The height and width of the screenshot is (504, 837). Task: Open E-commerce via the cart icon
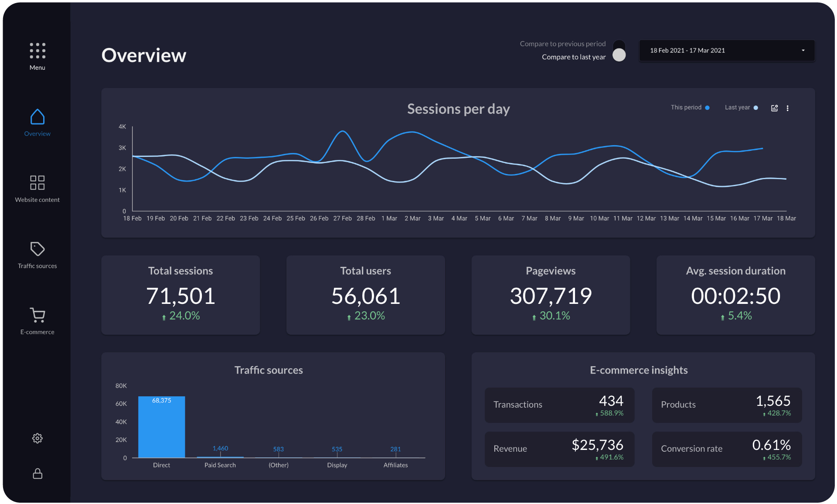click(x=37, y=315)
